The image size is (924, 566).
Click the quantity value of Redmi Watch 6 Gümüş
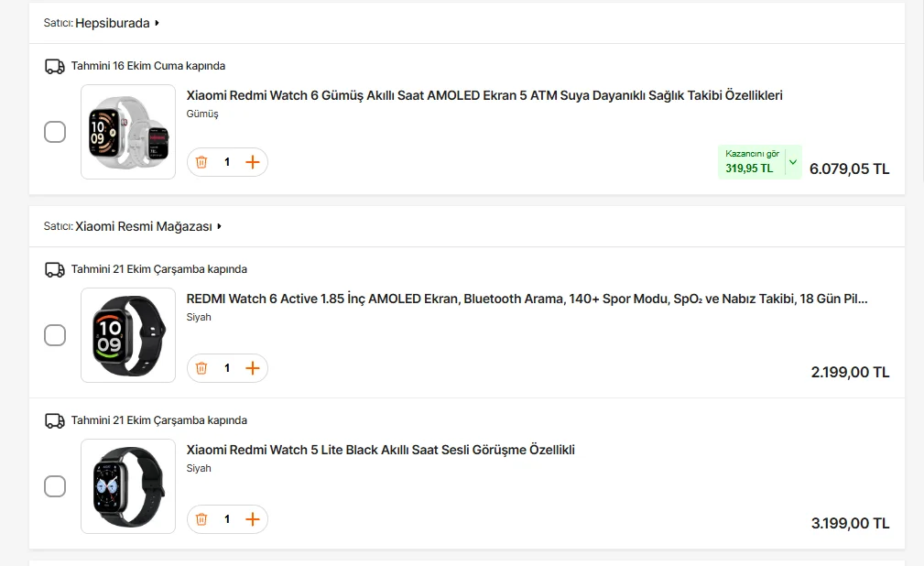tap(227, 162)
